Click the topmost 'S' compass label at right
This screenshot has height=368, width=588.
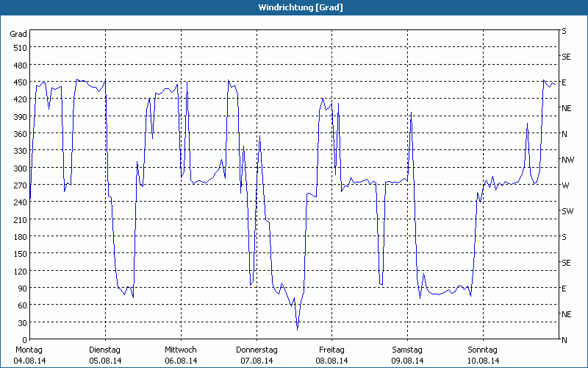click(564, 31)
